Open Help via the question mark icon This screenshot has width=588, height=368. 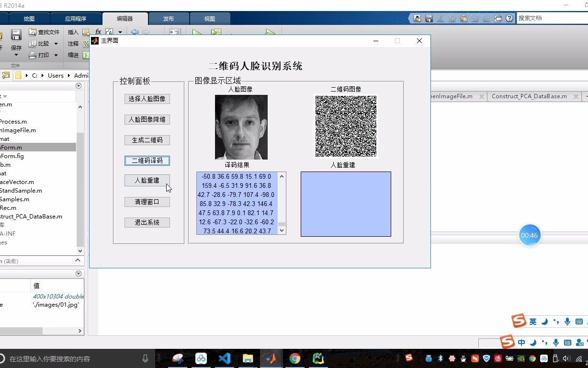509,18
